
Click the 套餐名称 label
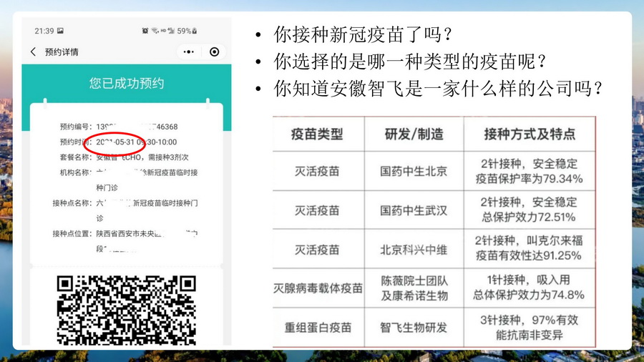pos(76,157)
